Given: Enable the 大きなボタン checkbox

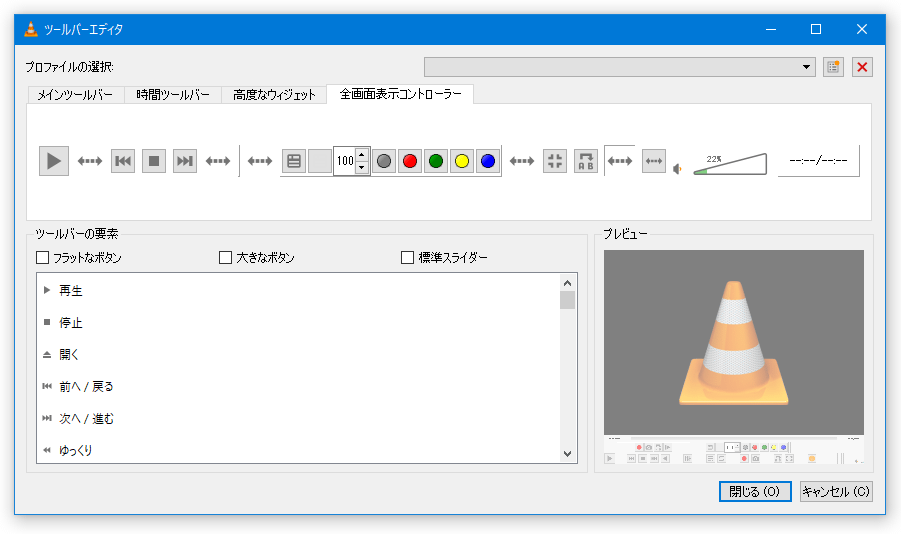Looking at the screenshot, I should coord(257,258).
